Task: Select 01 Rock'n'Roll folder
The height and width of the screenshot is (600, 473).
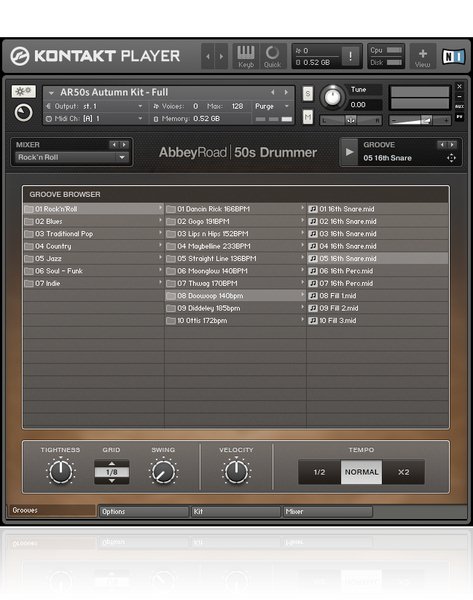Action: (94, 209)
